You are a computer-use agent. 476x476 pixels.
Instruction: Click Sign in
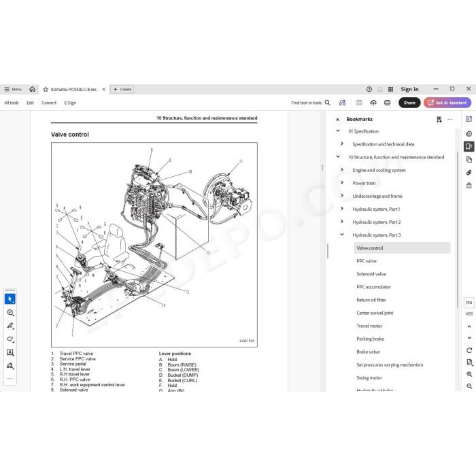click(x=409, y=89)
